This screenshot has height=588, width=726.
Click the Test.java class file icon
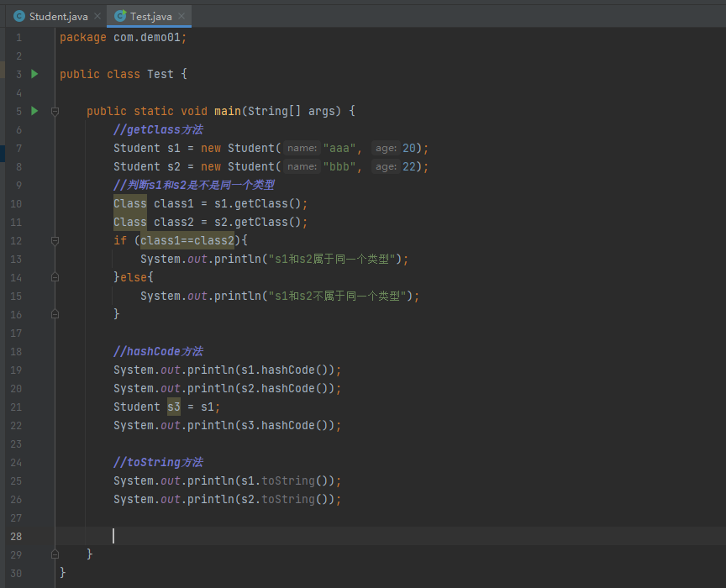(120, 17)
